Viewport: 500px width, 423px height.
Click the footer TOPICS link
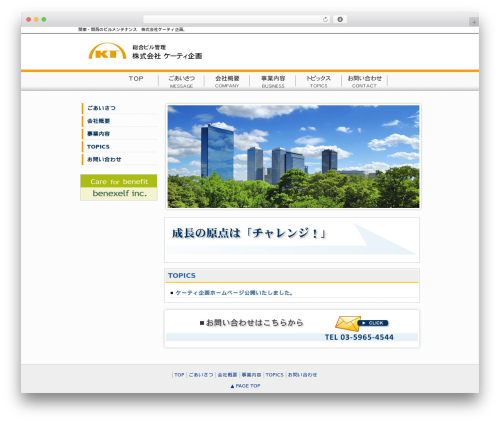pyautogui.click(x=274, y=375)
